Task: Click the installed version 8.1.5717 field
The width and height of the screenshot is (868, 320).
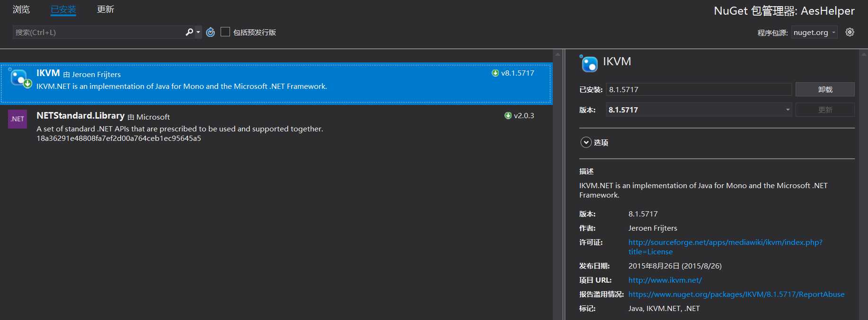Action: pos(699,89)
